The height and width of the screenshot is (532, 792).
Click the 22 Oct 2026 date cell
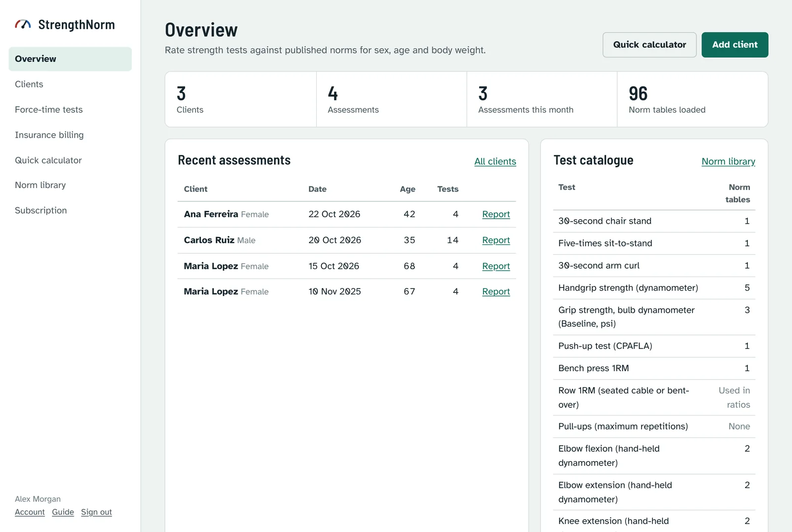(334, 214)
